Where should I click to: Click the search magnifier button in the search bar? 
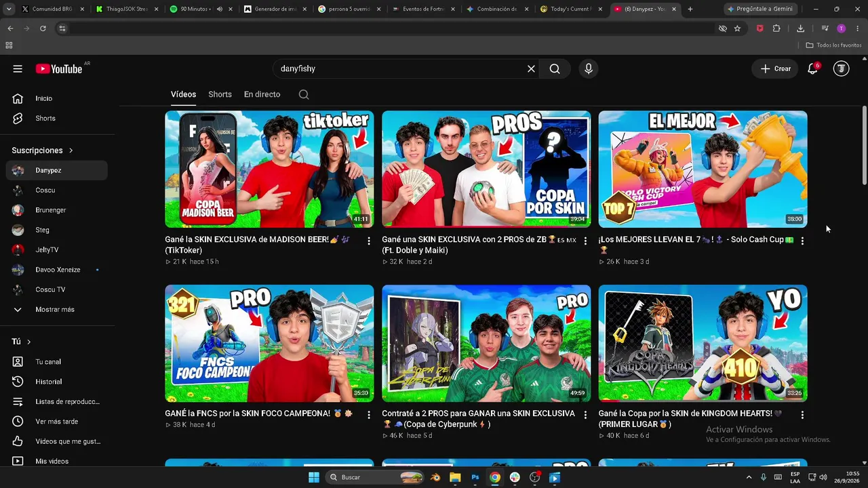pyautogui.click(x=555, y=68)
